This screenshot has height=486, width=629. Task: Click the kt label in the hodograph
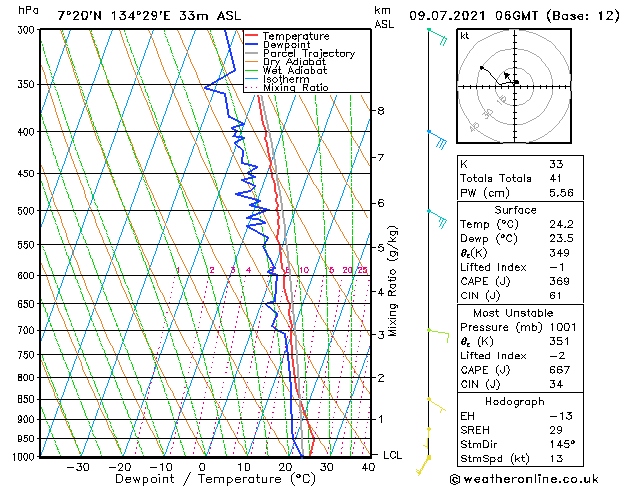pos(465,36)
